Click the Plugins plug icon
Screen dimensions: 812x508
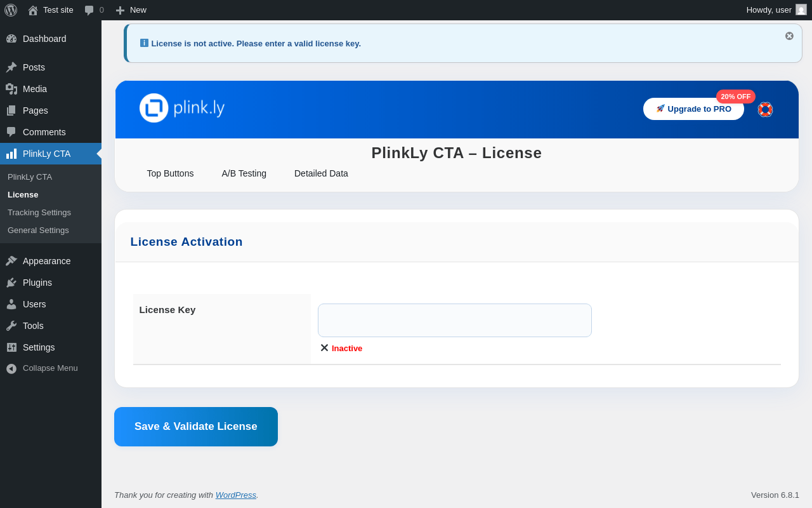pos(11,283)
